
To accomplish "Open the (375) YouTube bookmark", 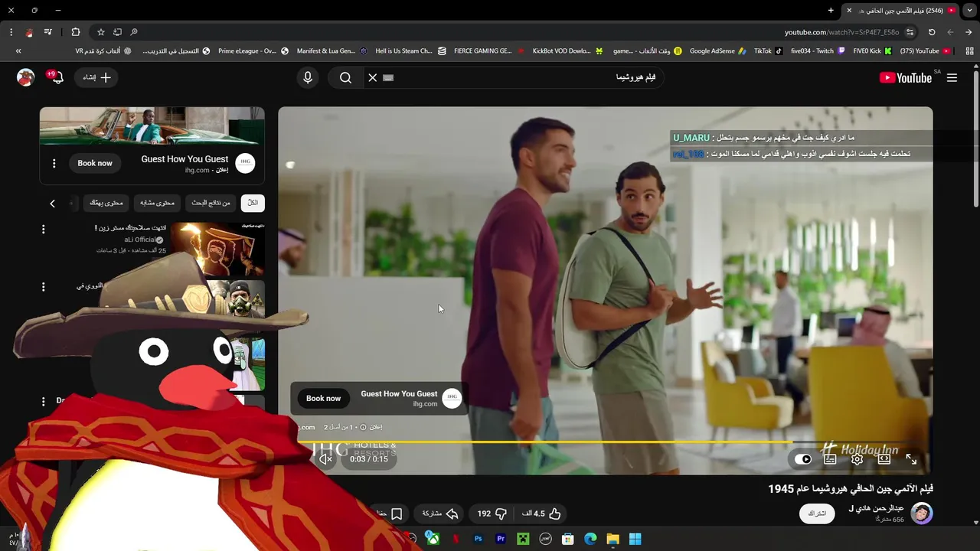I will coord(925,51).
